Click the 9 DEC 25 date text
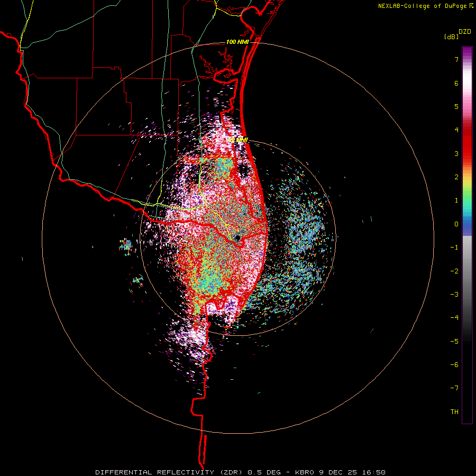The height and width of the screenshot is (476, 476). coord(338,472)
